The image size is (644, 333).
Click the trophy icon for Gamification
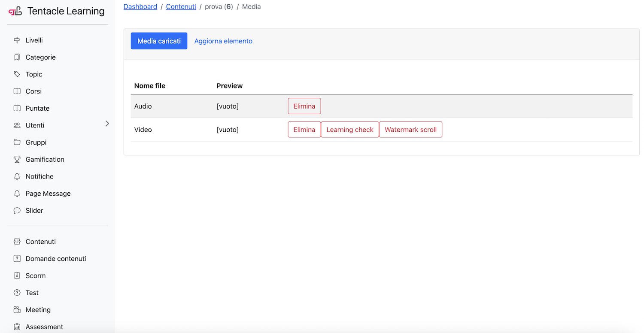point(17,159)
